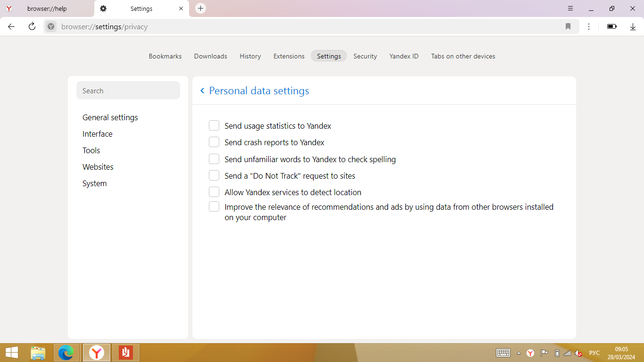Open Interface settings section

click(98, 134)
